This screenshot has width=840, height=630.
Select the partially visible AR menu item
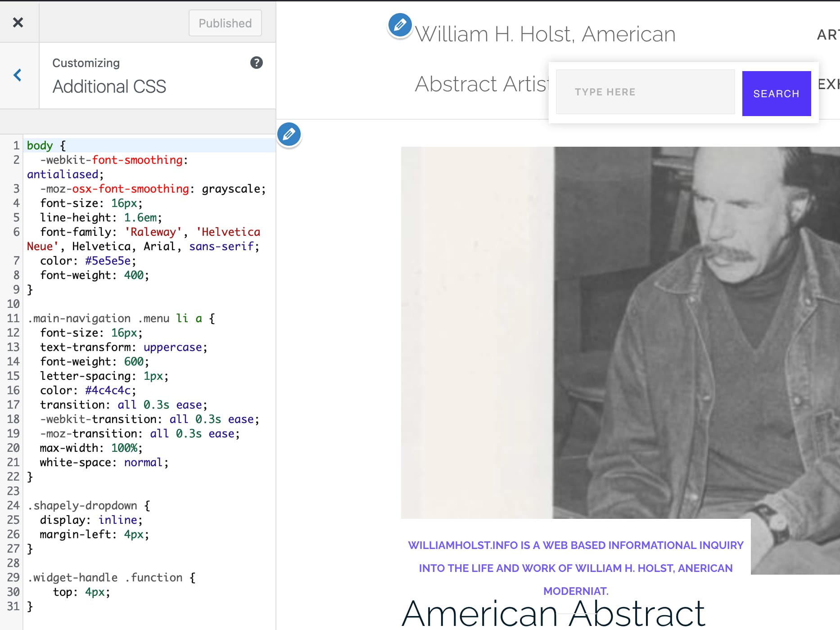(827, 35)
